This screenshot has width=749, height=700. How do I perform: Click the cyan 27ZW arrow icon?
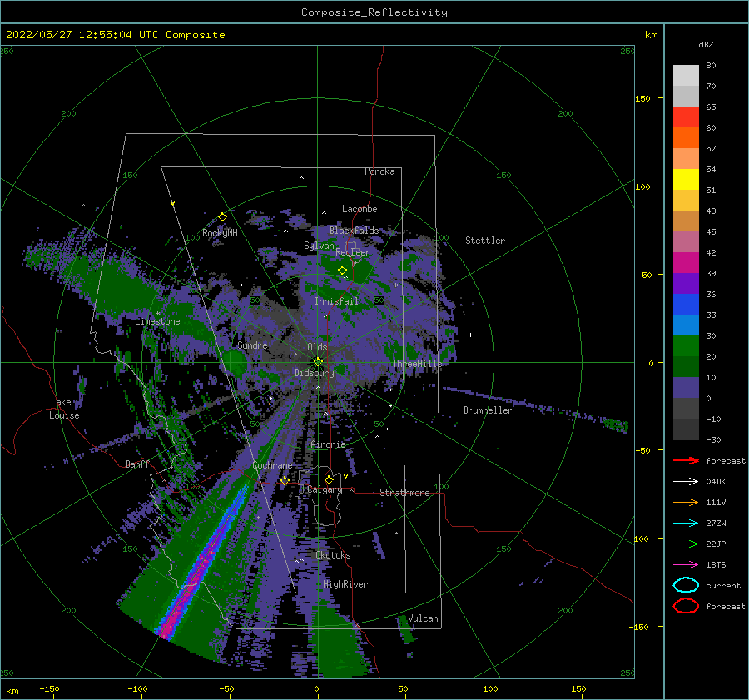pos(686,524)
